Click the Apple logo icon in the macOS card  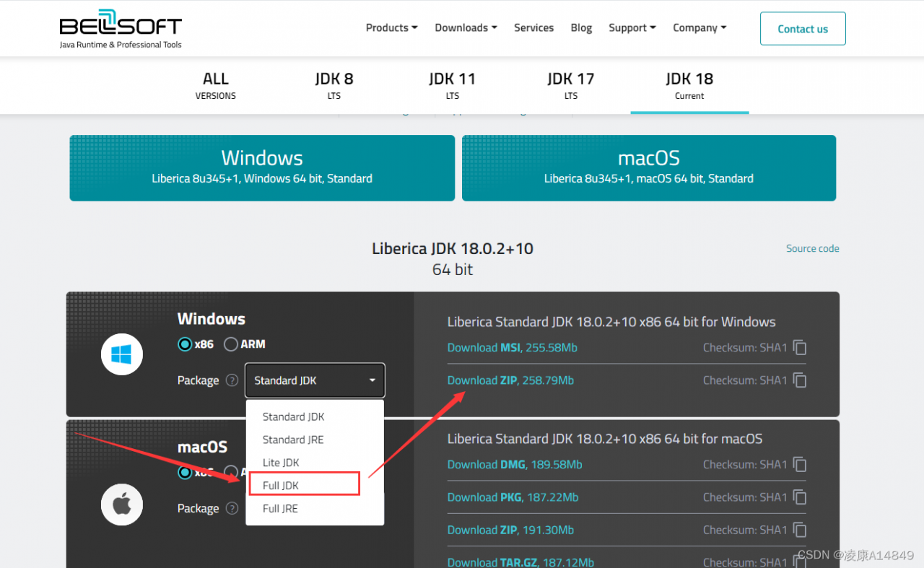[122, 504]
